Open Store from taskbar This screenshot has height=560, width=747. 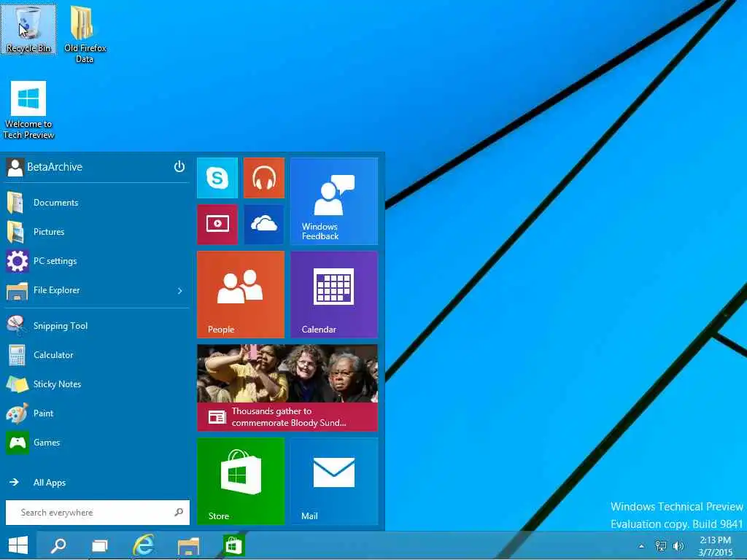[233, 545]
